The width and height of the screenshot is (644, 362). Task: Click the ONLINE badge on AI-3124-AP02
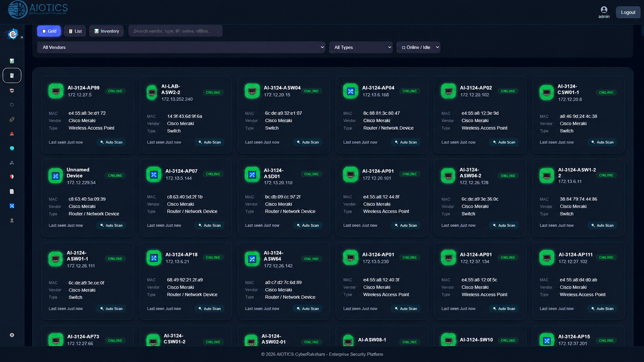coord(508,91)
